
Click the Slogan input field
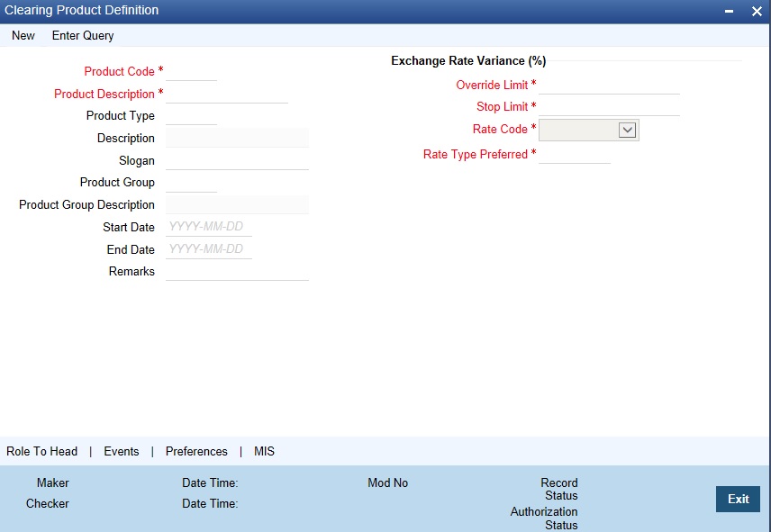(238, 160)
